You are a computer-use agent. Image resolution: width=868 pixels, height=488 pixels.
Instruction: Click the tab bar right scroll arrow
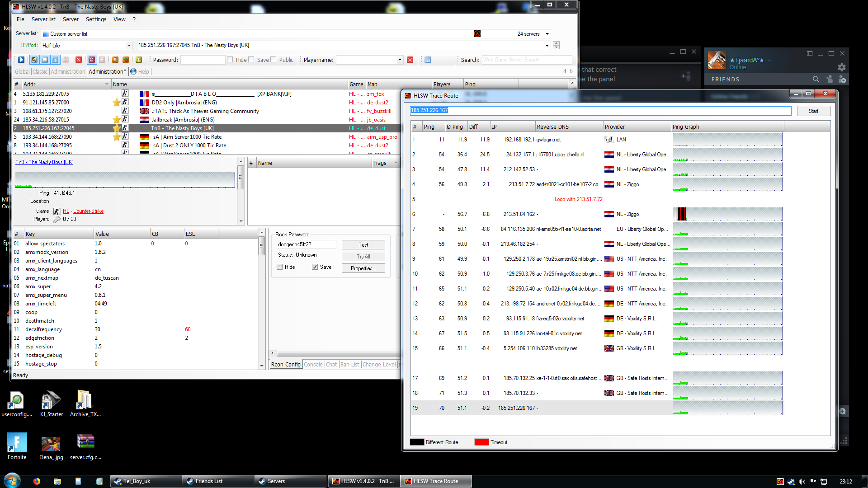pos(571,71)
